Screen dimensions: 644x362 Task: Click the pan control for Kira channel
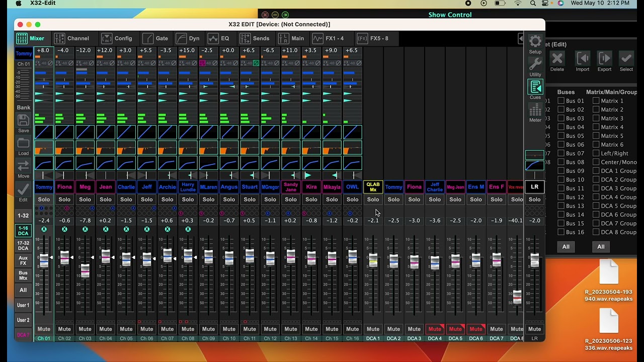pos(311,175)
